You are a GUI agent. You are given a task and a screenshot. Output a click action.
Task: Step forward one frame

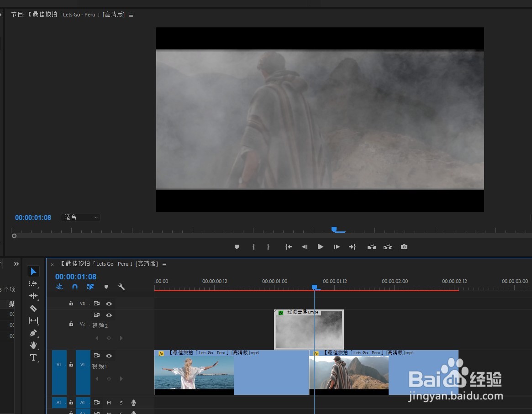337,247
